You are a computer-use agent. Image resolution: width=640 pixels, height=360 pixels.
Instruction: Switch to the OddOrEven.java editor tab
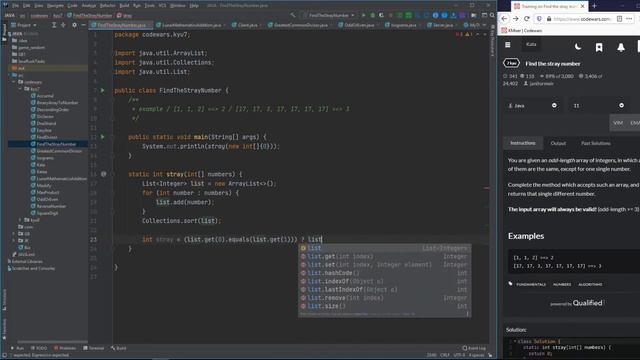click(359, 25)
